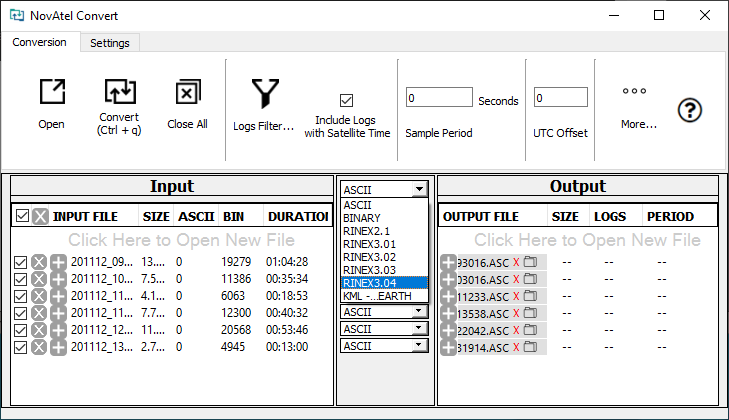
Task: Select KML -...EARTH format option
Action: point(384,296)
